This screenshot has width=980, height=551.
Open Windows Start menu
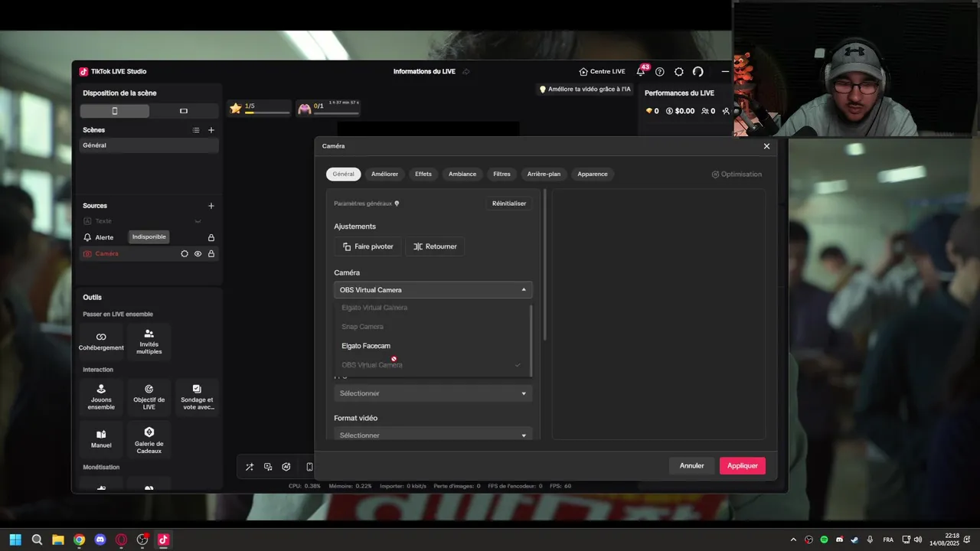[15, 540]
